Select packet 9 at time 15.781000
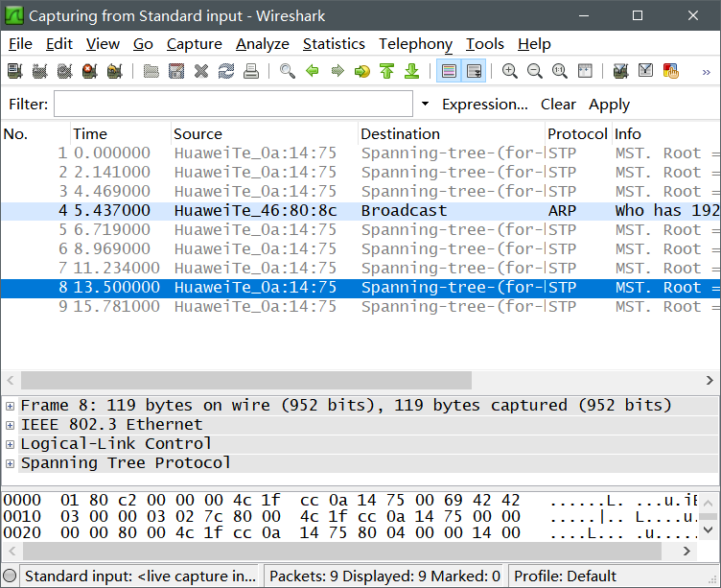This screenshot has height=588, width=721. point(360,306)
